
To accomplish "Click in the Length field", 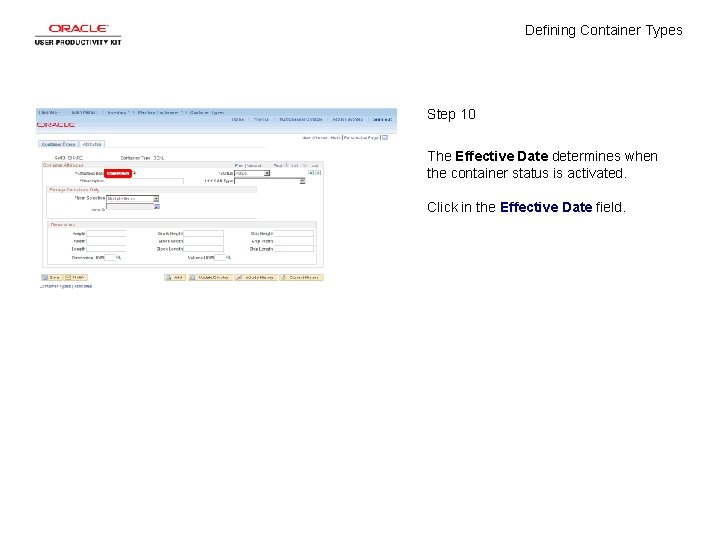I will point(106,248).
